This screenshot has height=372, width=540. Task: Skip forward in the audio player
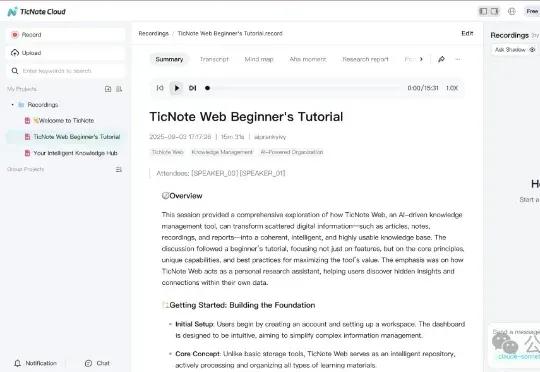[193, 88]
